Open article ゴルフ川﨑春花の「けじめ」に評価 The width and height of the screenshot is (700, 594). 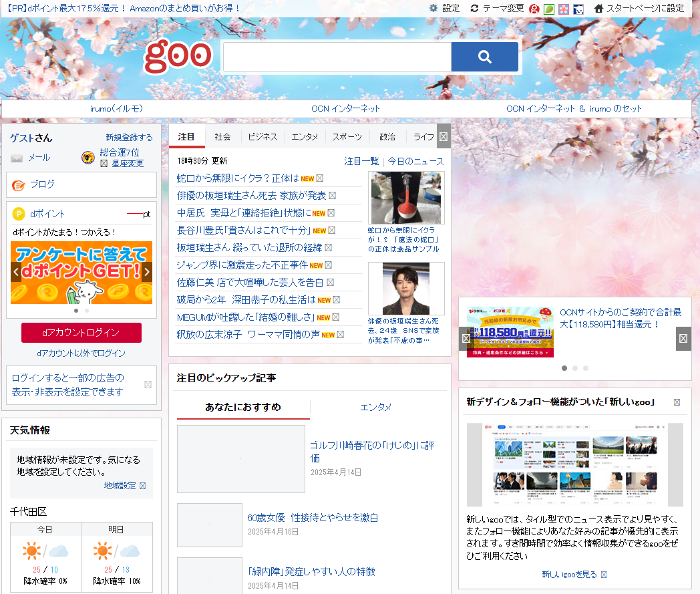[372, 452]
